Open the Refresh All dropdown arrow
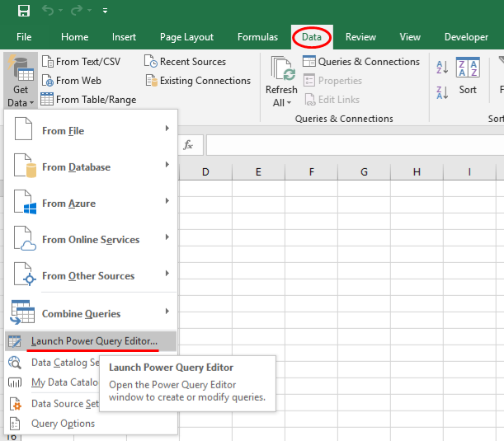This screenshot has height=441, width=504. coord(289,103)
